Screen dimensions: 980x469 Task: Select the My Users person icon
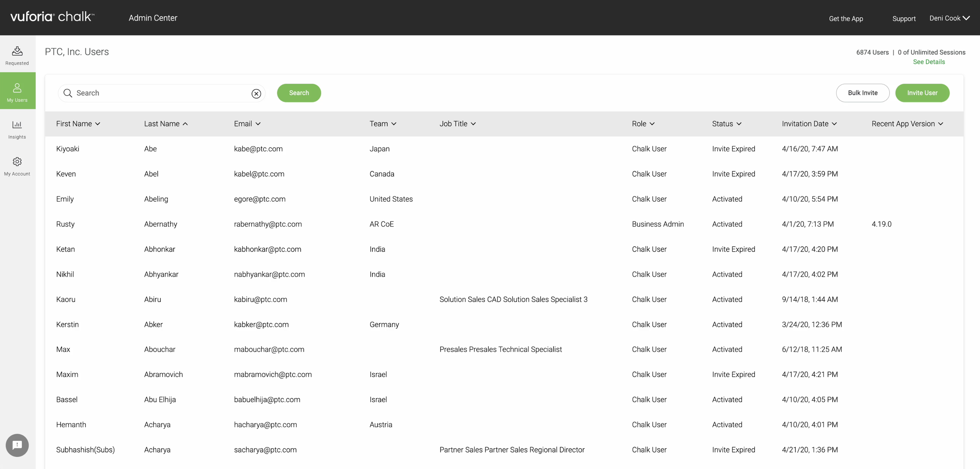(x=17, y=88)
